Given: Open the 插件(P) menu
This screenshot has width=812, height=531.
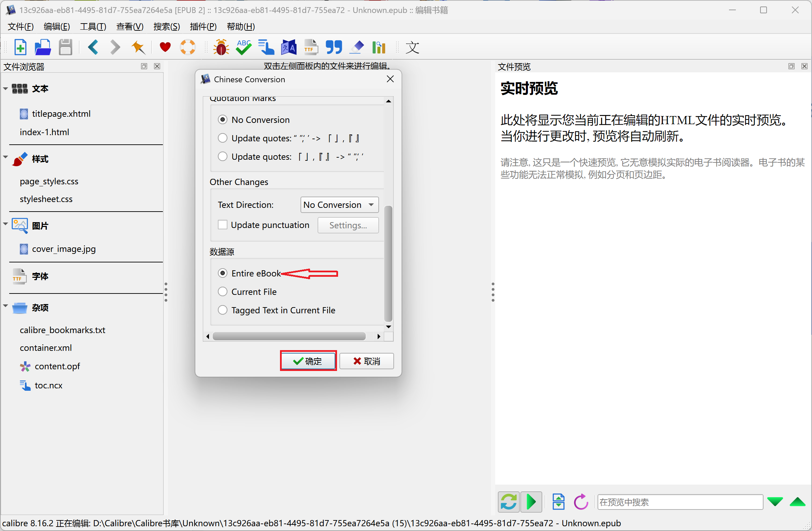Looking at the screenshot, I should [203, 26].
